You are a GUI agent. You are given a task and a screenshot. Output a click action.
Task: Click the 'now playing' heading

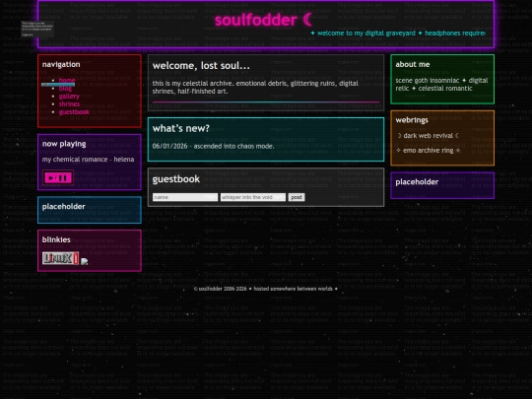tap(64, 144)
